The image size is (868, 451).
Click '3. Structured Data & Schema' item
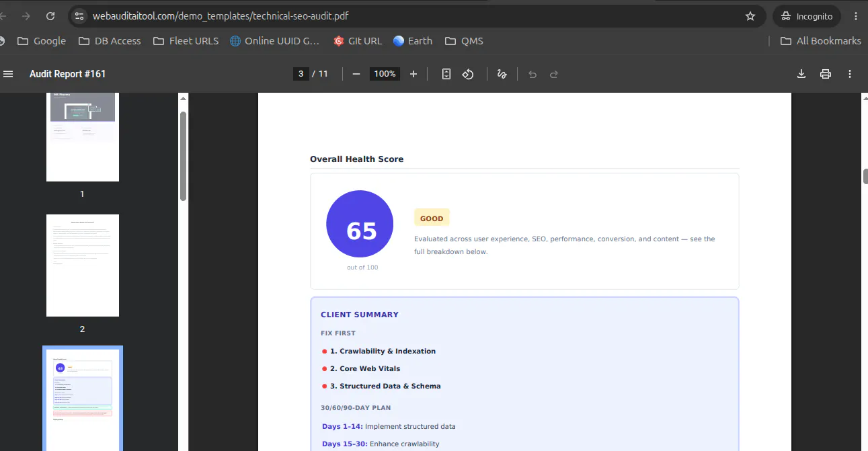click(385, 386)
